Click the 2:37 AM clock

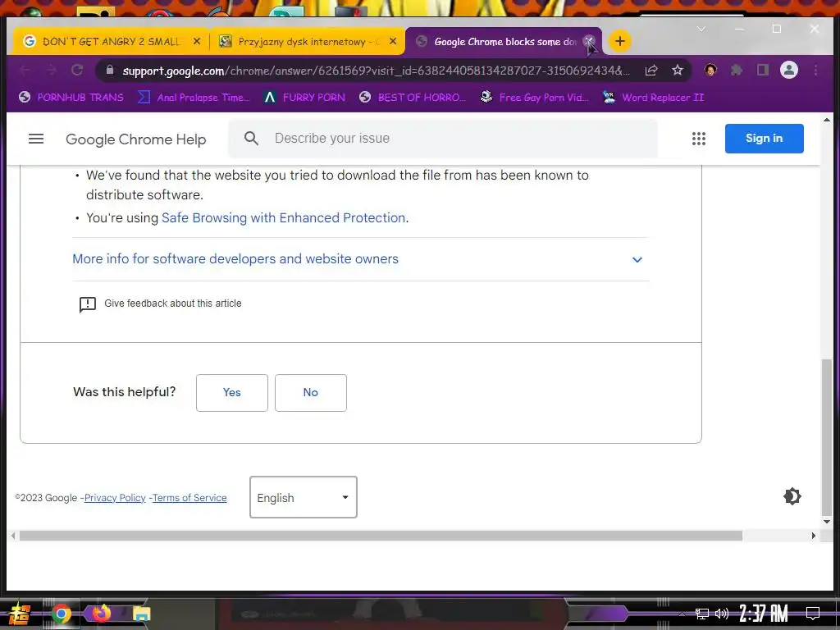pos(764,614)
